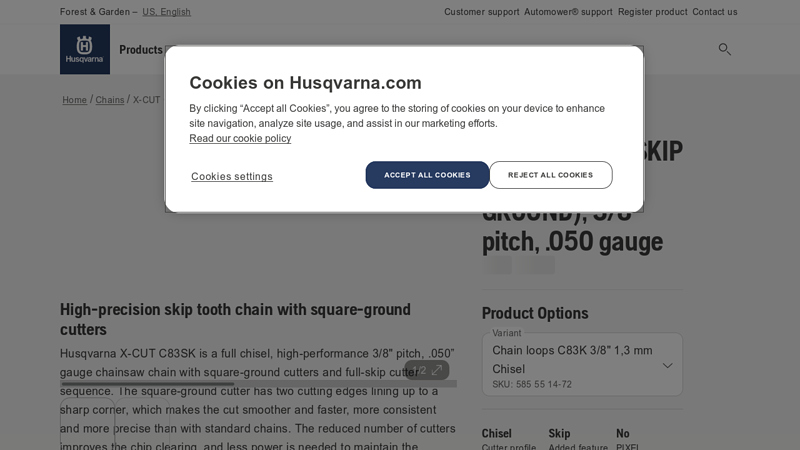Open Cookies settings
This screenshot has width=800, height=450.
coord(232,176)
